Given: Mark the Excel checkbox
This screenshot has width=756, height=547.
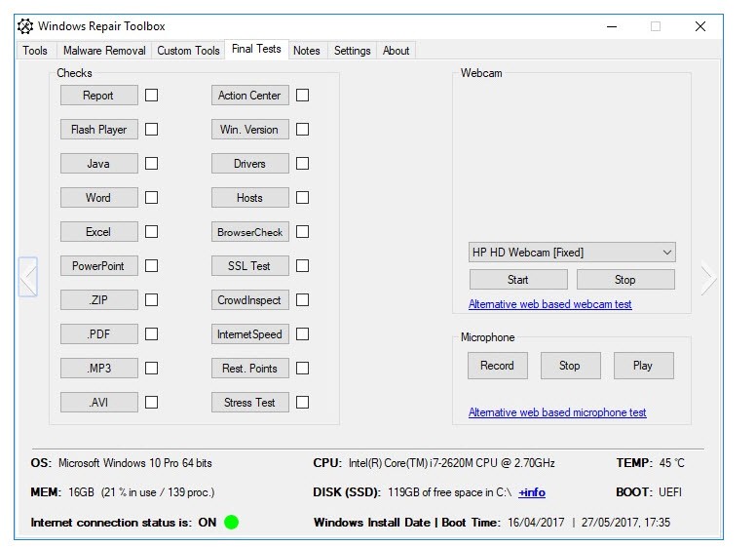Looking at the screenshot, I should pos(151,231).
